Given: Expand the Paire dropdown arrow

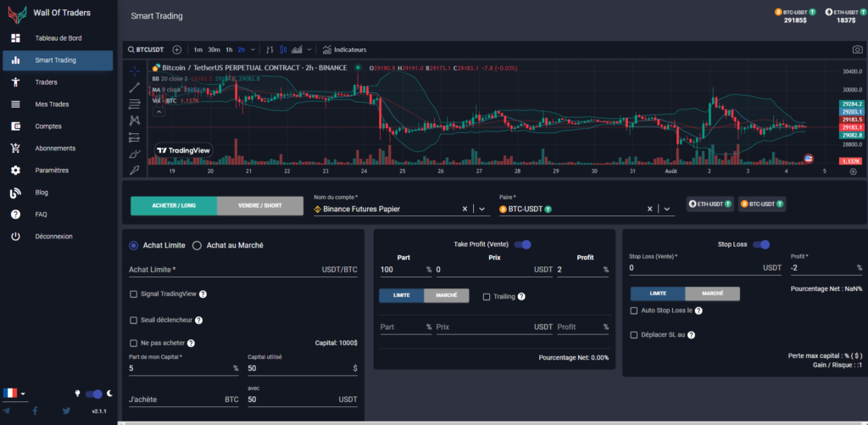Looking at the screenshot, I should [x=668, y=209].
